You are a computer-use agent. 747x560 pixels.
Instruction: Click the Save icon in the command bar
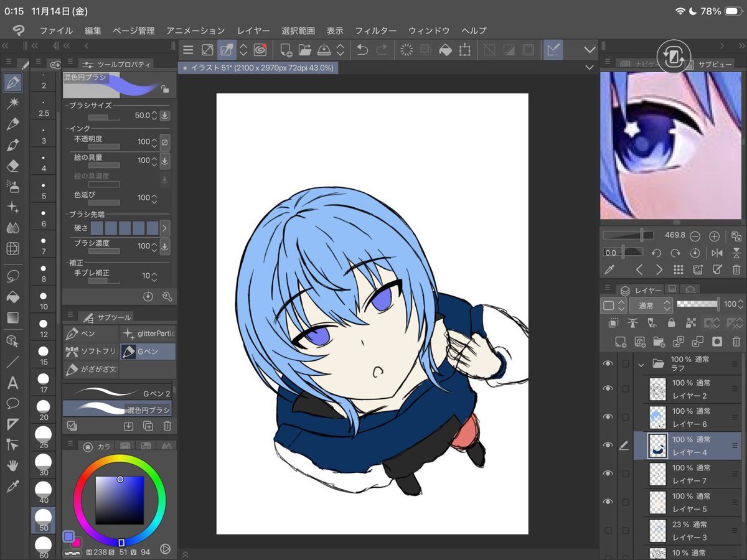(x=324, y=50)
